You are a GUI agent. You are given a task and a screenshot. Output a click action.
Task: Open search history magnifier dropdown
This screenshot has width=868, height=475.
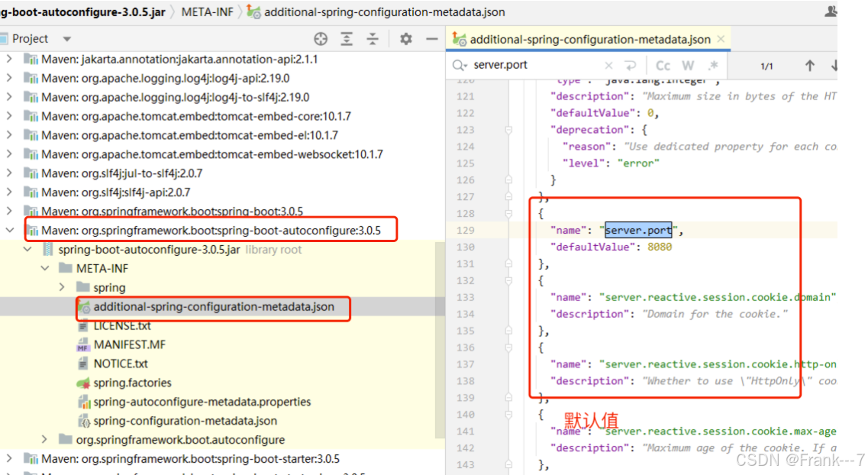(460, 66)
